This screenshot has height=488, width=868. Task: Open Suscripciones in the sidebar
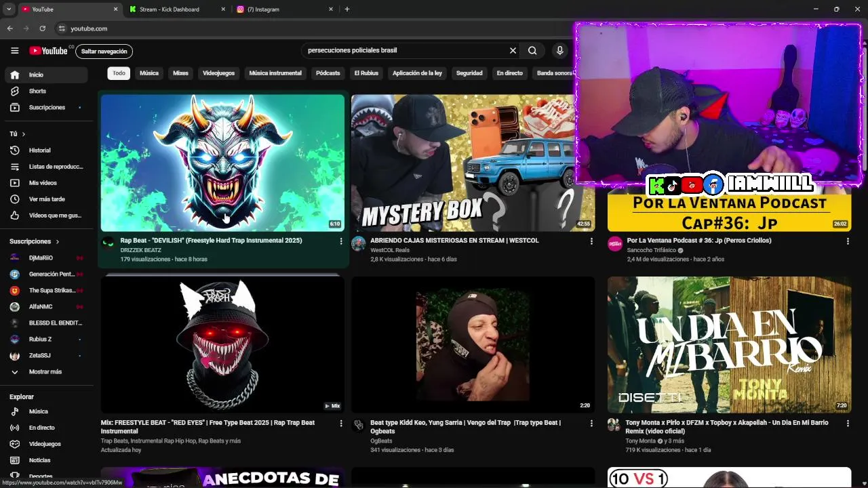(46, 107)
